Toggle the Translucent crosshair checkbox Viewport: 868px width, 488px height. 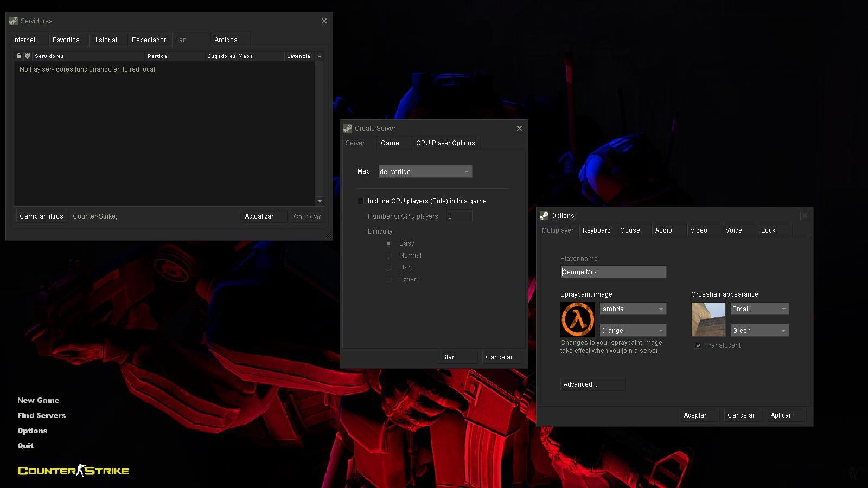point(698,345)
